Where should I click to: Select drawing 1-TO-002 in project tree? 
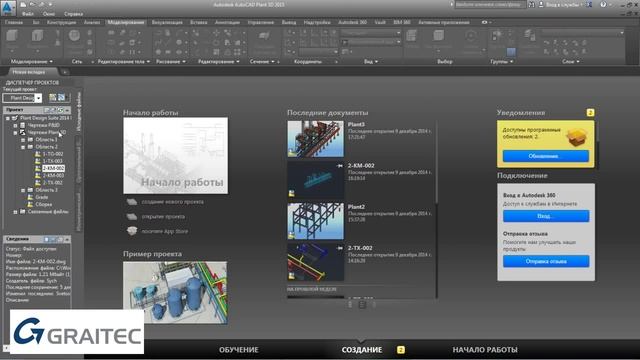(x=53, y=154)
